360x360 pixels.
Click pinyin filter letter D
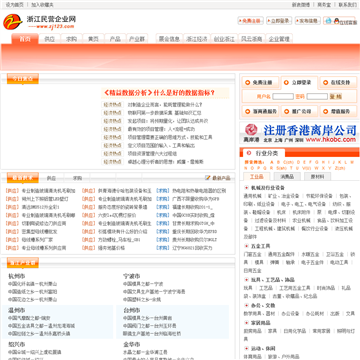pyautogui.click(x=299, y=162)
